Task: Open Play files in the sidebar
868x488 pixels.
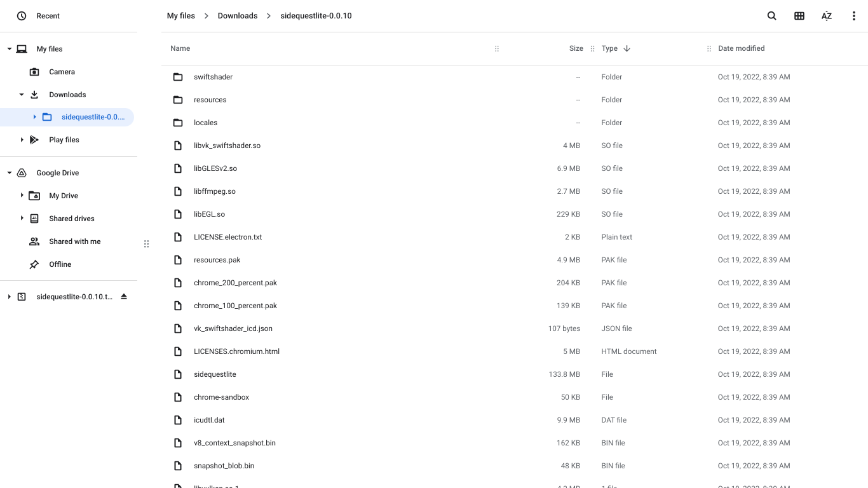Action: tap(64, 140)
